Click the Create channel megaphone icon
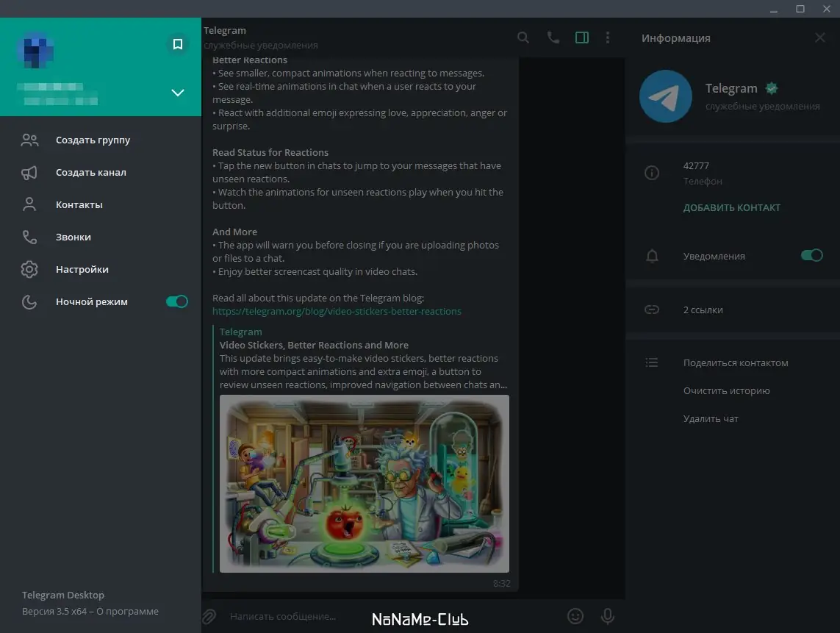 pos(29,173)
